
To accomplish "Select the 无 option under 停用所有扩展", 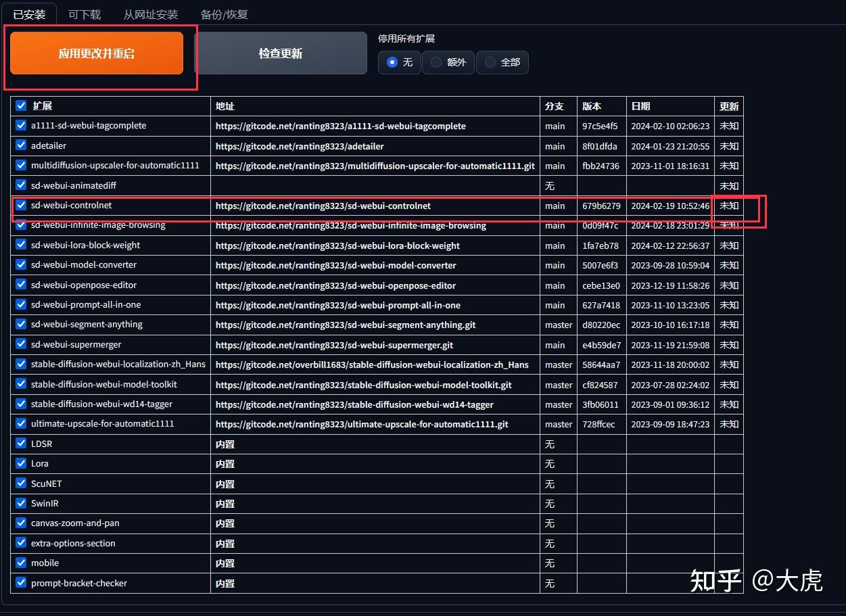I will point(392,62).
